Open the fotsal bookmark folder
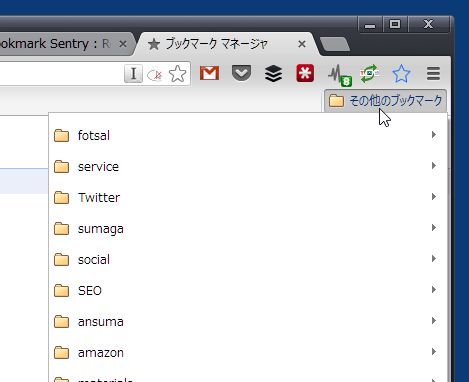This screenshot has height=382, width=469. point(247,135)
